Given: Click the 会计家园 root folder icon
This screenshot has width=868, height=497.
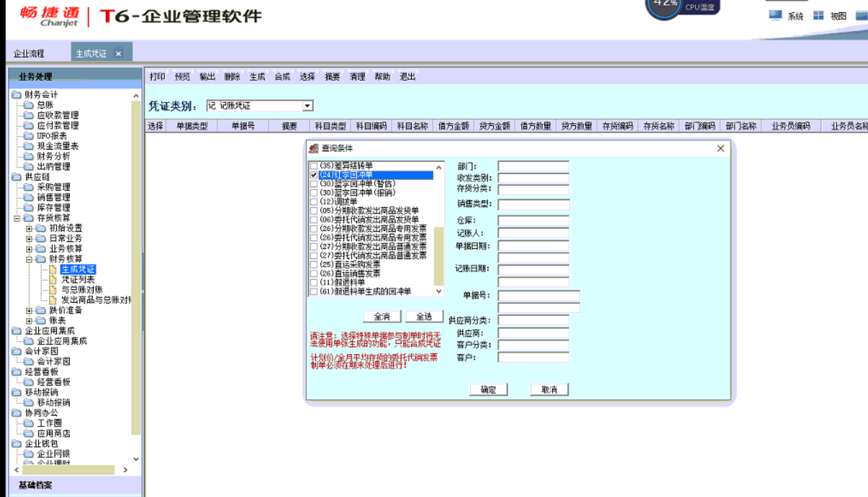Looking at the screenshot, I should pyautogui.click(x=16, y=351).
